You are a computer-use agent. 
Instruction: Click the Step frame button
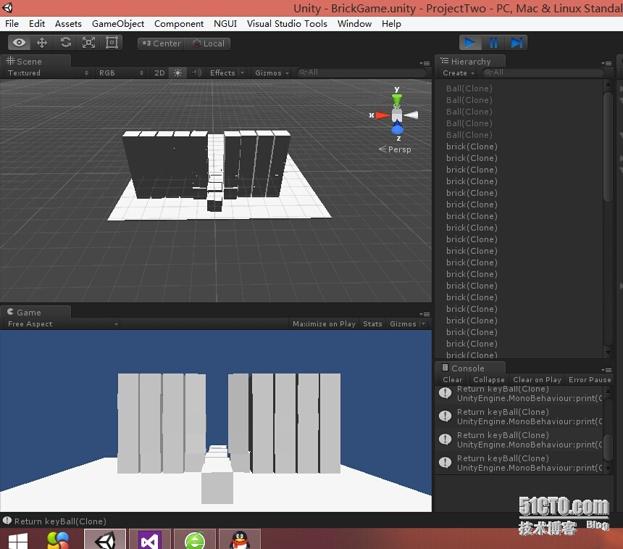[517, 43]
